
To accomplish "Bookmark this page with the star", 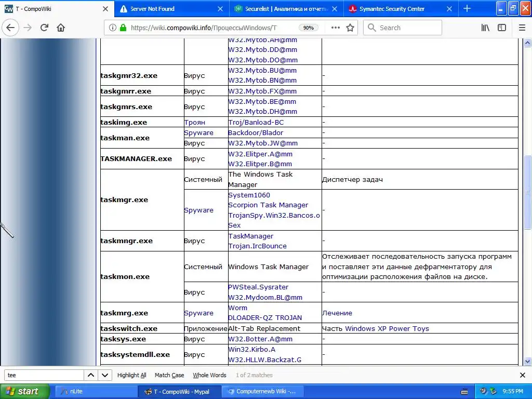I will [x=350, y=28].
